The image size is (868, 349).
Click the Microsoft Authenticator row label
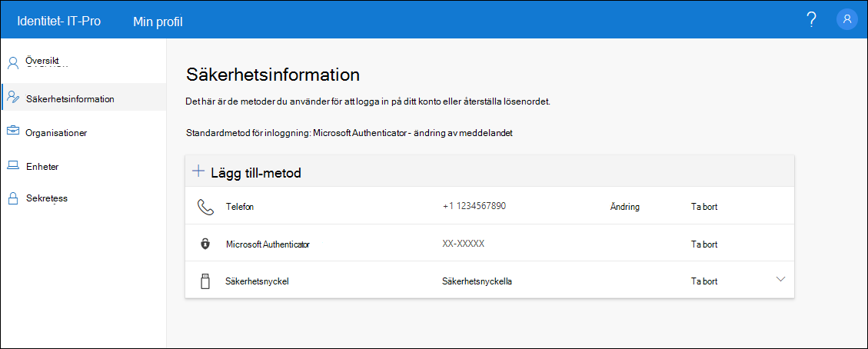tap(268, 244)
